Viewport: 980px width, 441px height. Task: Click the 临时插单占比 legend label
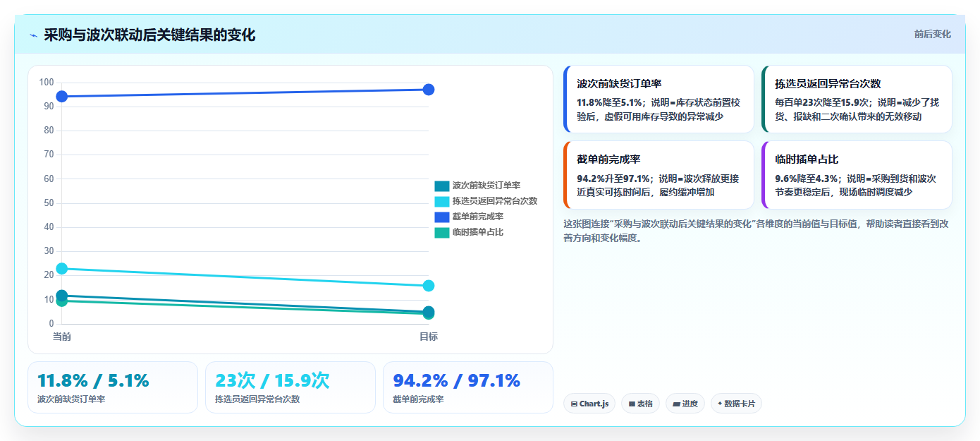478,232
